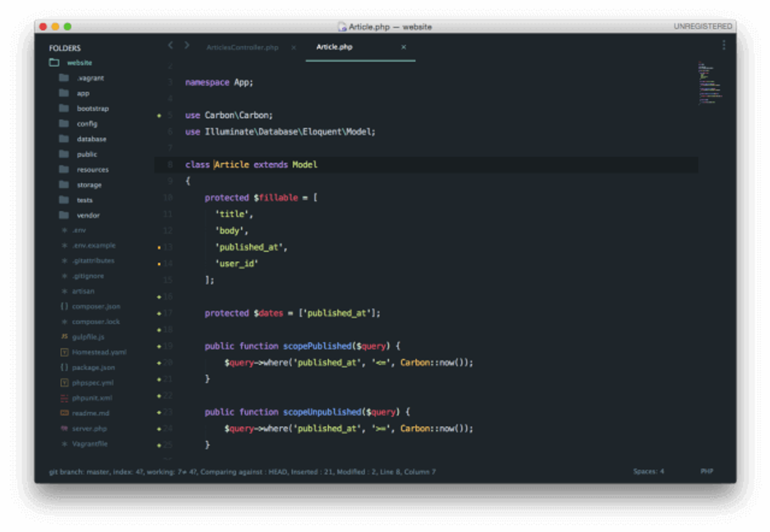This screenshot has width=770, height=532.
Task: Expand the public folder in sidebar
Action: tap(64, 154)
